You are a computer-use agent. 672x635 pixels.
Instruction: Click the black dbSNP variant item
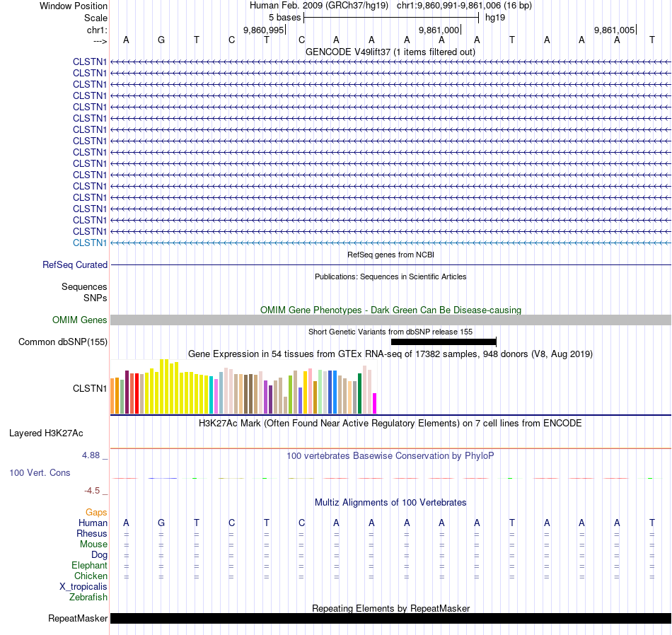(x=444, y=342)
